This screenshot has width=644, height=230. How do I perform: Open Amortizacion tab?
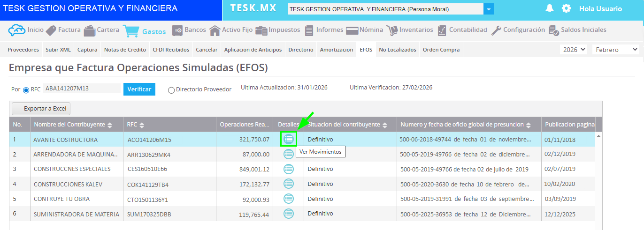[337, 50]
